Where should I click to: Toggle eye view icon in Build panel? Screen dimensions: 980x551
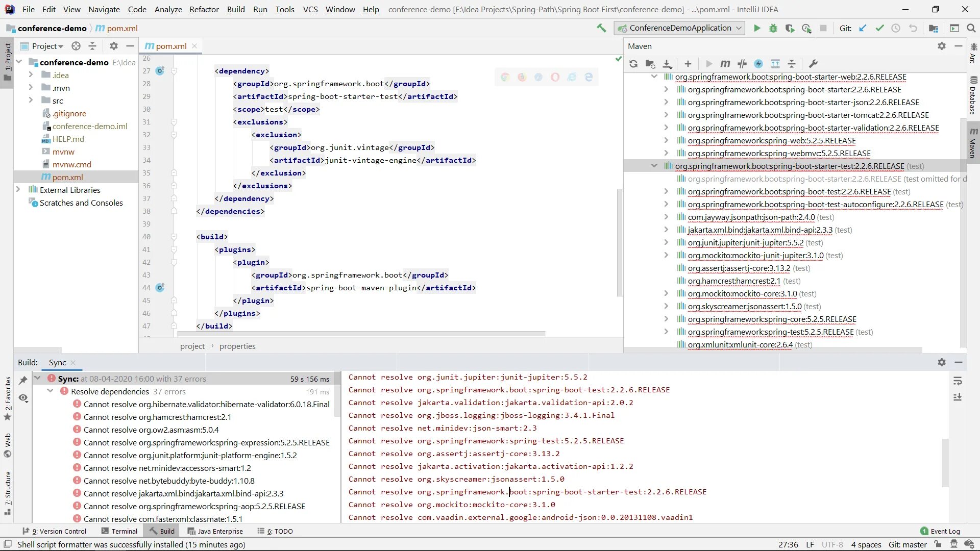click(23, 398)
